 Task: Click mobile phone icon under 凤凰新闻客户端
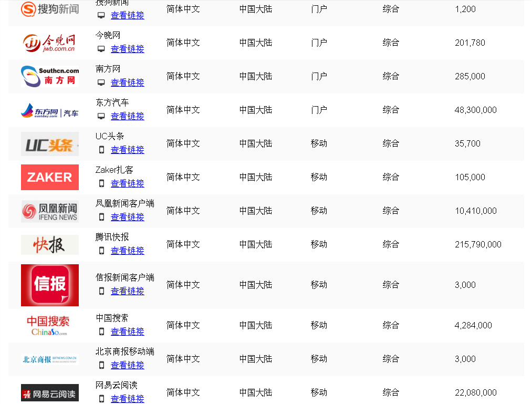coord(101,217)
